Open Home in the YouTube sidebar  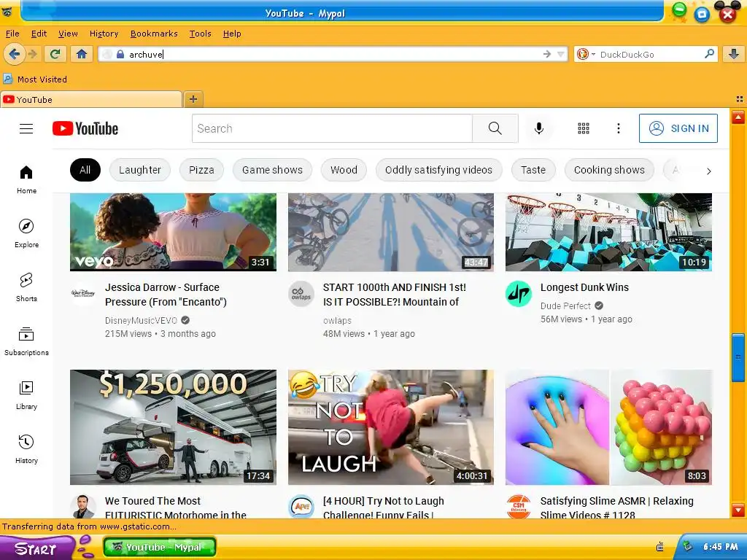(26, 179)
